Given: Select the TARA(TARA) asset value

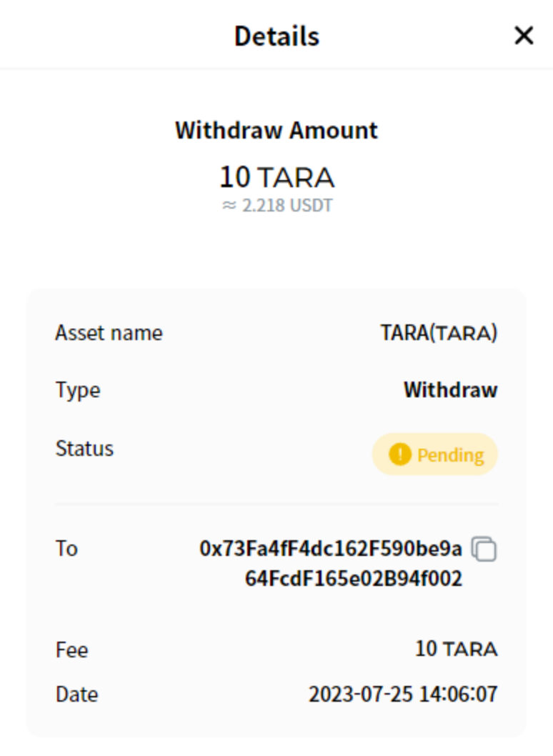Looking at the screenshot, I should (439, 333).
